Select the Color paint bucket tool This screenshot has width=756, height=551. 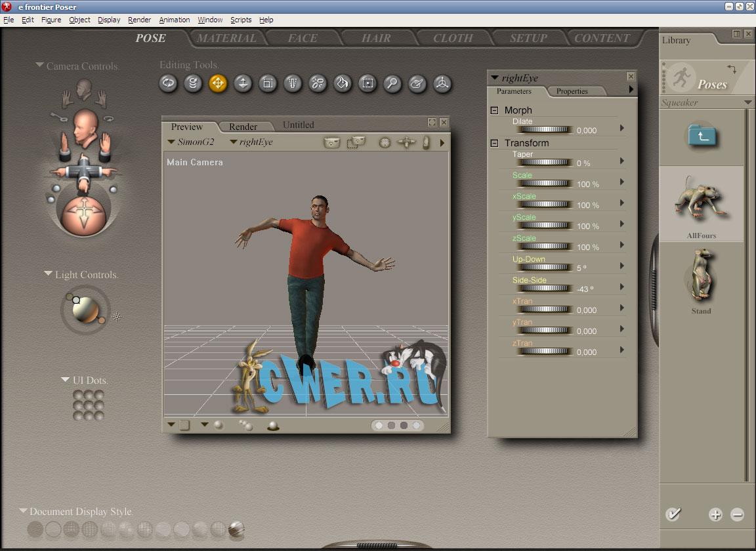pos(343,83)
